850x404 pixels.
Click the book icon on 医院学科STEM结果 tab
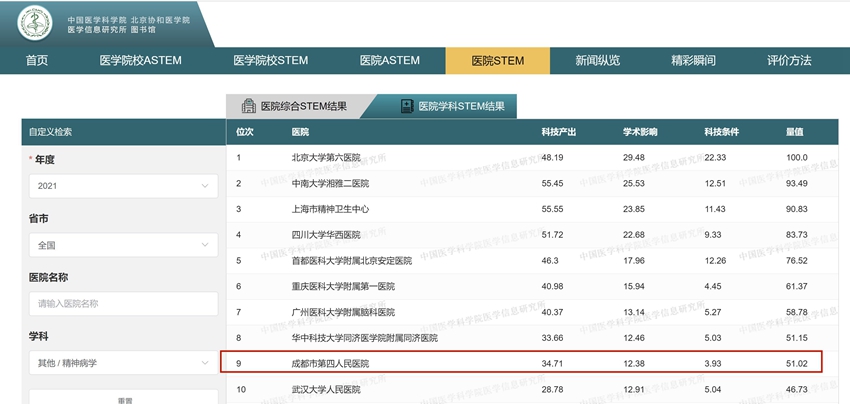point(407,106)
